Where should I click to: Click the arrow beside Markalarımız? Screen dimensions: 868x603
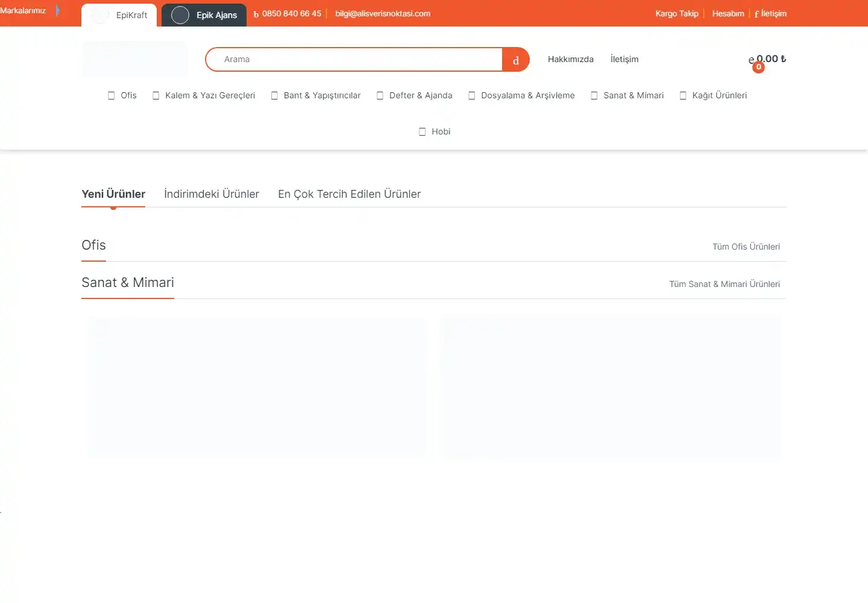[x=58, y=10]
